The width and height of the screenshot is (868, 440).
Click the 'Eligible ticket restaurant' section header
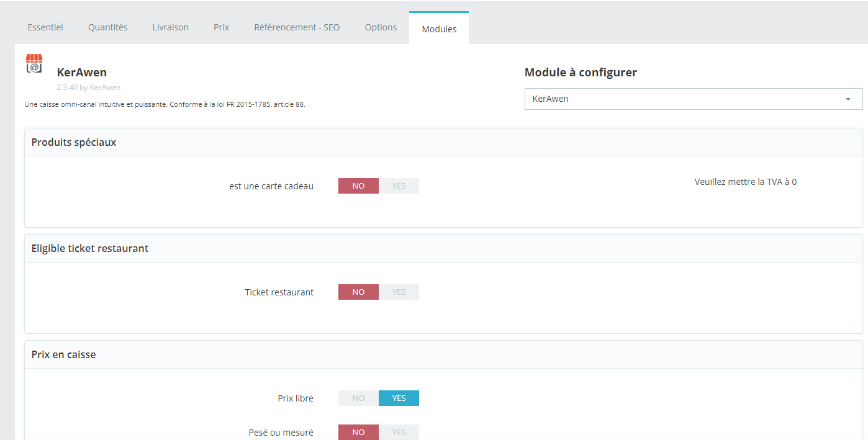(443, 248)
